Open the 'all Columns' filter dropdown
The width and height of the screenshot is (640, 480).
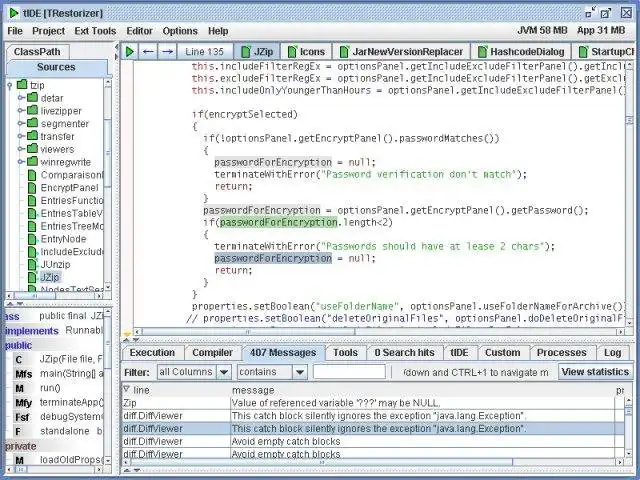224,372
